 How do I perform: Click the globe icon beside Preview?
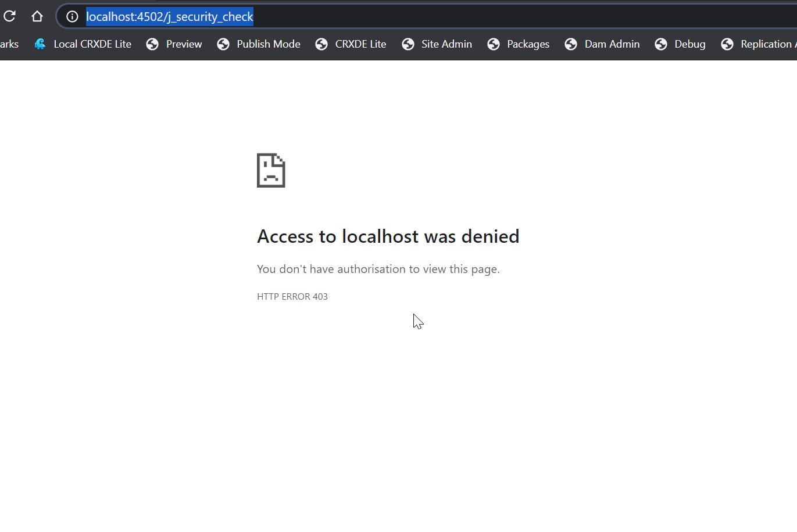(x=152, y=44)
